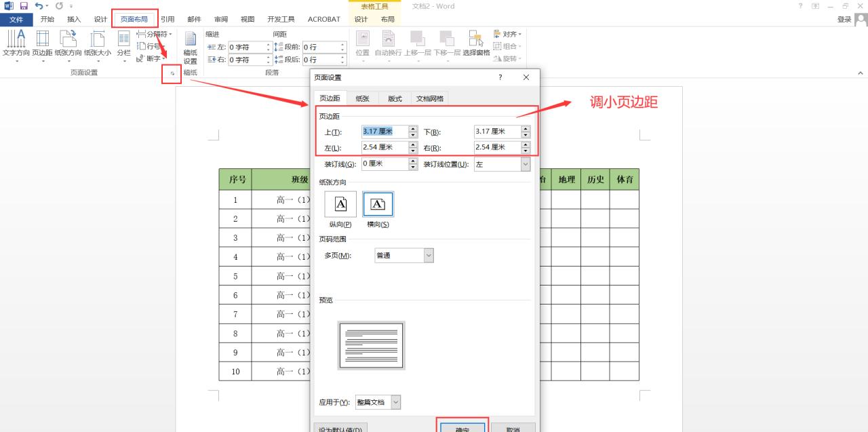Image resolution: width=868 pixels, height=432 pixels.
Task: Click the bottom margin (下) input field
Action: point(497,132)
